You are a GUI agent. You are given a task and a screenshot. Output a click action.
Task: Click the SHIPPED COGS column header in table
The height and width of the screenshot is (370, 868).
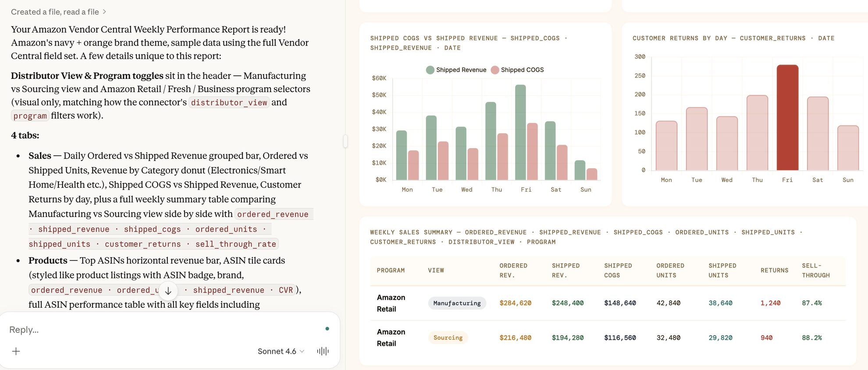click(618, 270)
